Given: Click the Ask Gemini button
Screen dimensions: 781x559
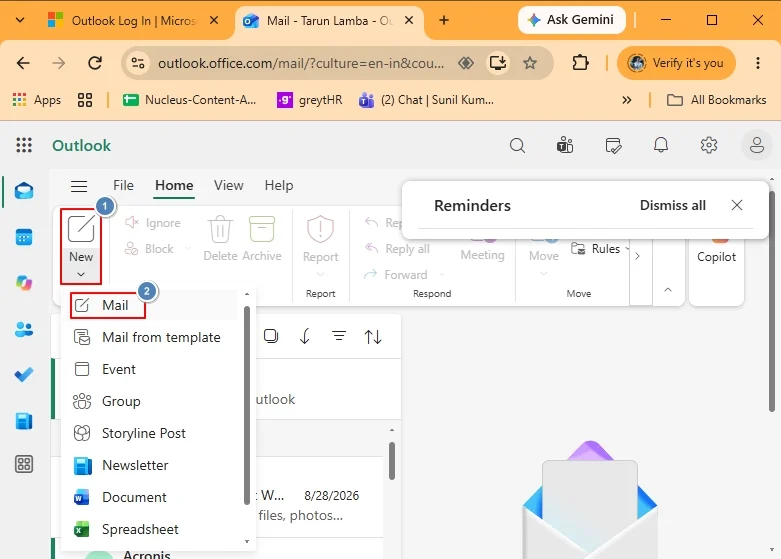Looking at the screenshot, I should click(572, 20).
